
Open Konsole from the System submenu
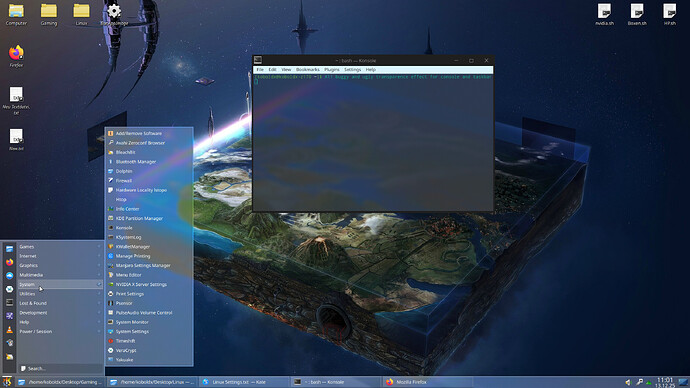(x=149, y=228)
